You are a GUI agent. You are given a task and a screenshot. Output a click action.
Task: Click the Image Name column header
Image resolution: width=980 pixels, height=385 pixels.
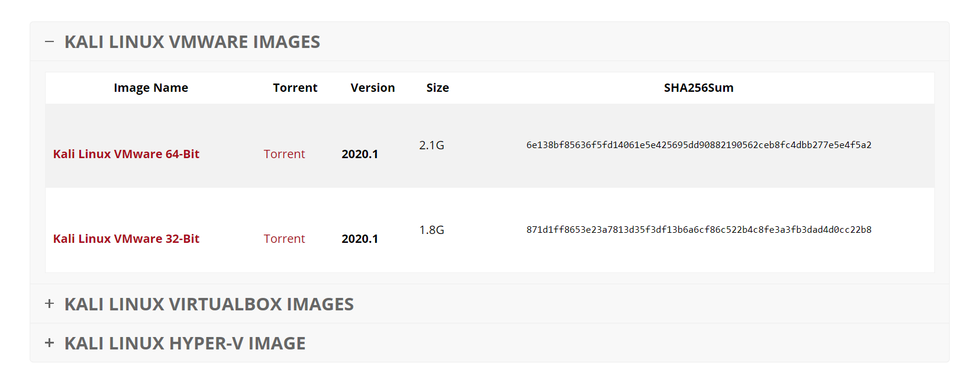(150, 88)
